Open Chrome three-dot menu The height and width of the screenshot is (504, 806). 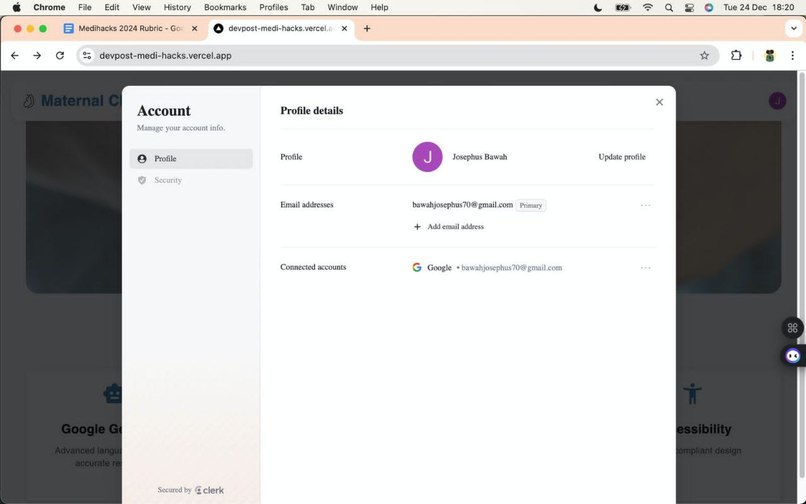(792, 56)
